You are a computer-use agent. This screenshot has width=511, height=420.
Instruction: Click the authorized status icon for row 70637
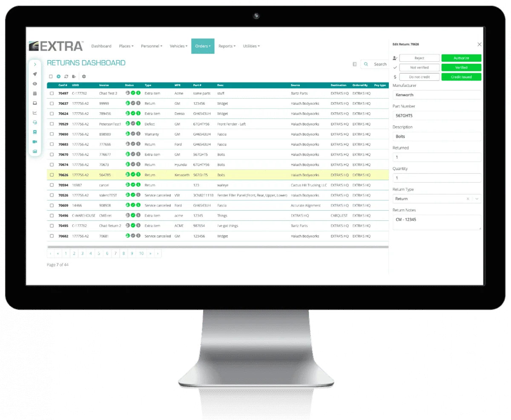(127, 103)
